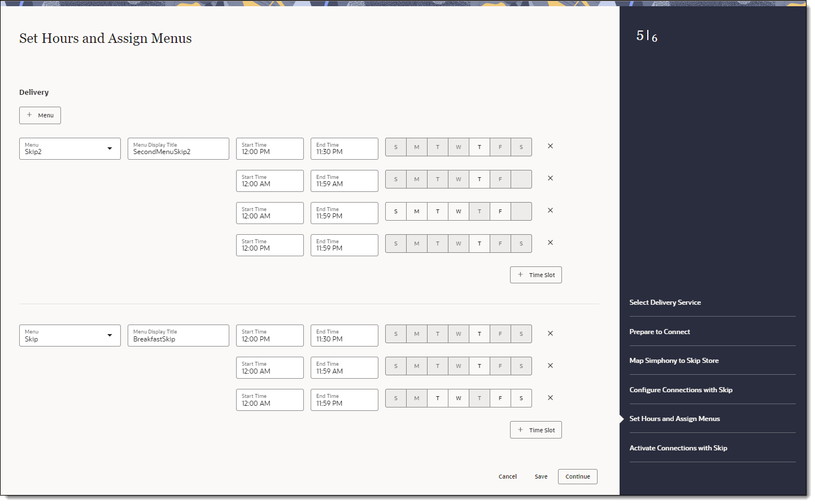Open the Menu dropdown for BreakfastSkip row
Screen dimensions: 815x504
point(70,336)
